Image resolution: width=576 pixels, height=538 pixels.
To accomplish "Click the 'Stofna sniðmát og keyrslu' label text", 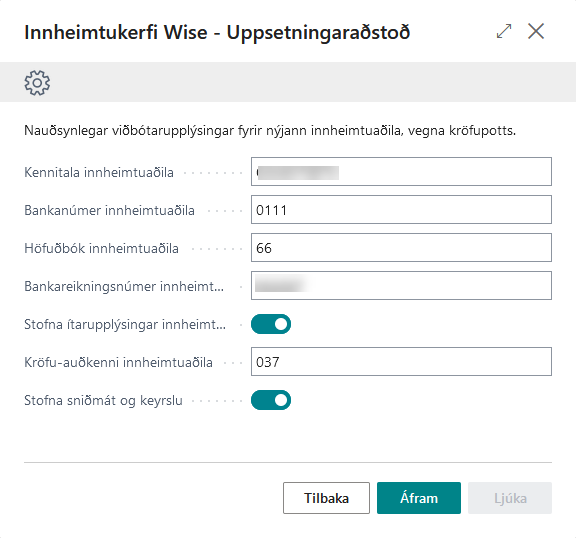I will point(103,400).
